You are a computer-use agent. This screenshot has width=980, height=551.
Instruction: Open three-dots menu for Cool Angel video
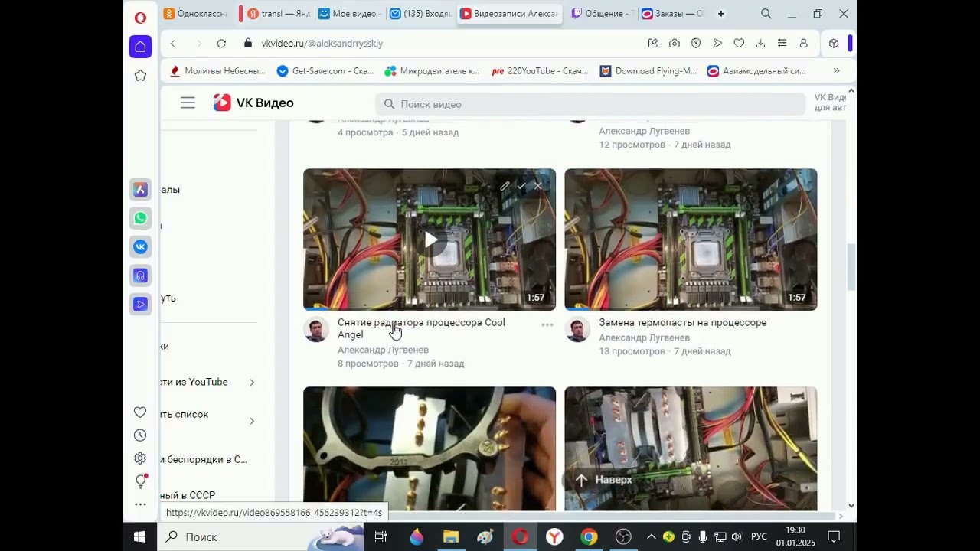(x=547, y=325)
